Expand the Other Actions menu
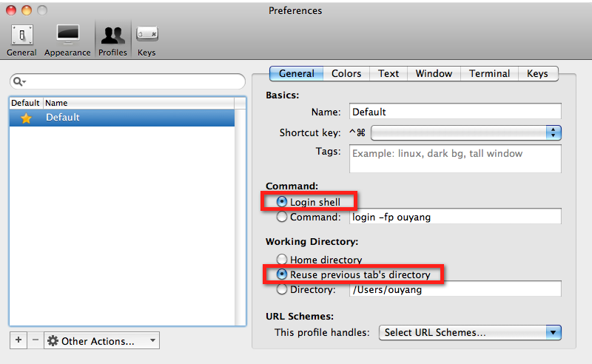This screenshot has height=364, width=592. tap(101, 341)
